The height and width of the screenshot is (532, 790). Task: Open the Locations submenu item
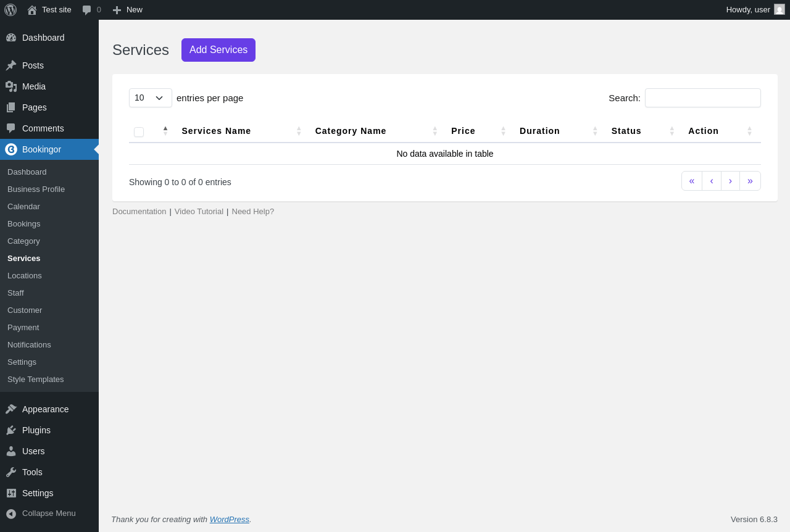25,276
